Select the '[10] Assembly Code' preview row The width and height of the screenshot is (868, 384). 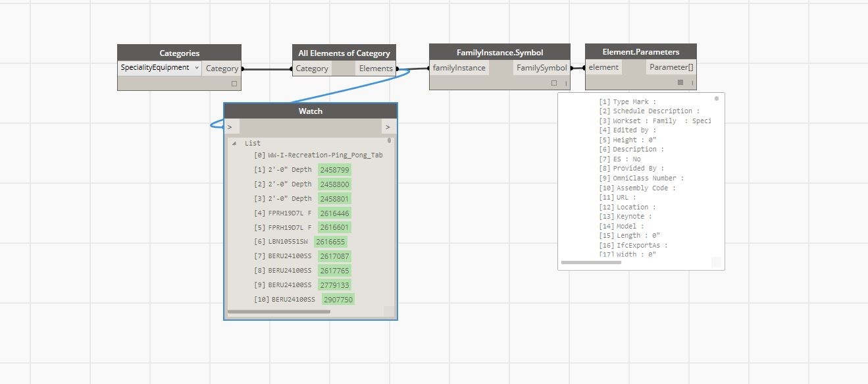(638, 188)
